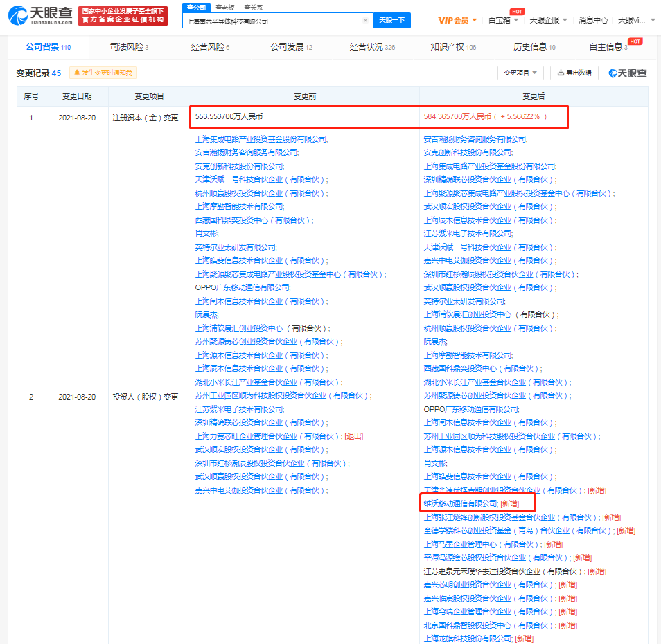Open 上海马墨企业管理中心 link
The image size is (661, 644).
click(482, 544)
